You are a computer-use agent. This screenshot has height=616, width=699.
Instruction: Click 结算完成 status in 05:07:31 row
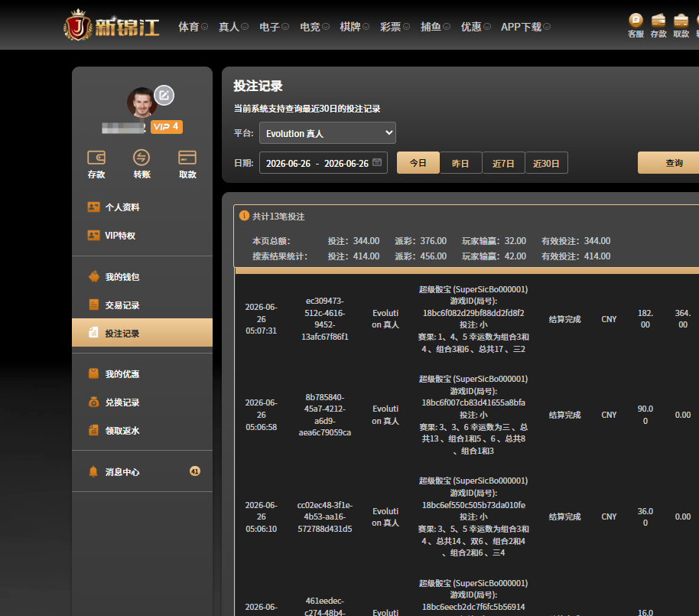pyautogui.click(x=564, y=319)
